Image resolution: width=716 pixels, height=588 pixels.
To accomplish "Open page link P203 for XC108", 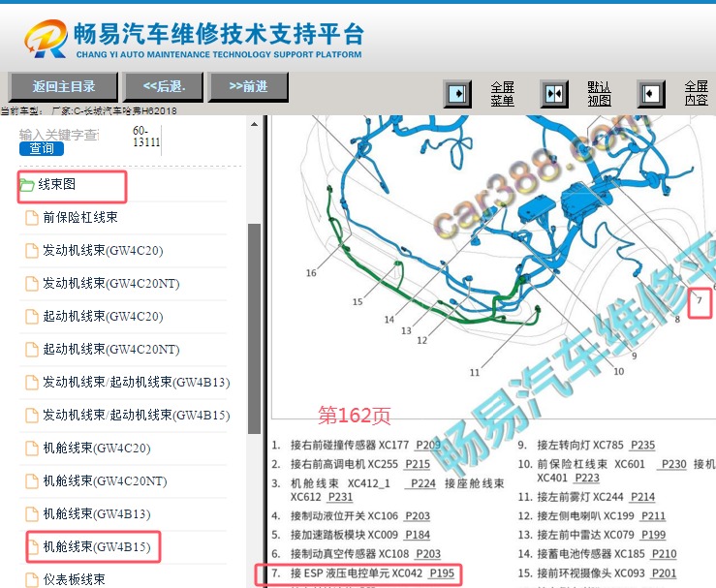I will click(x=428, y=554).
